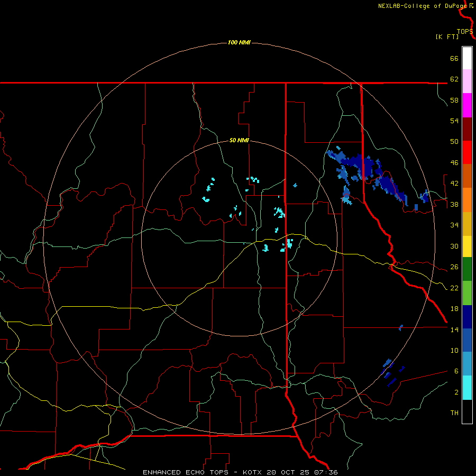This screenshot has height=476, width=476.
Task: Click the NEXLAB-College of DuPage text
Action: pos(423,6)
